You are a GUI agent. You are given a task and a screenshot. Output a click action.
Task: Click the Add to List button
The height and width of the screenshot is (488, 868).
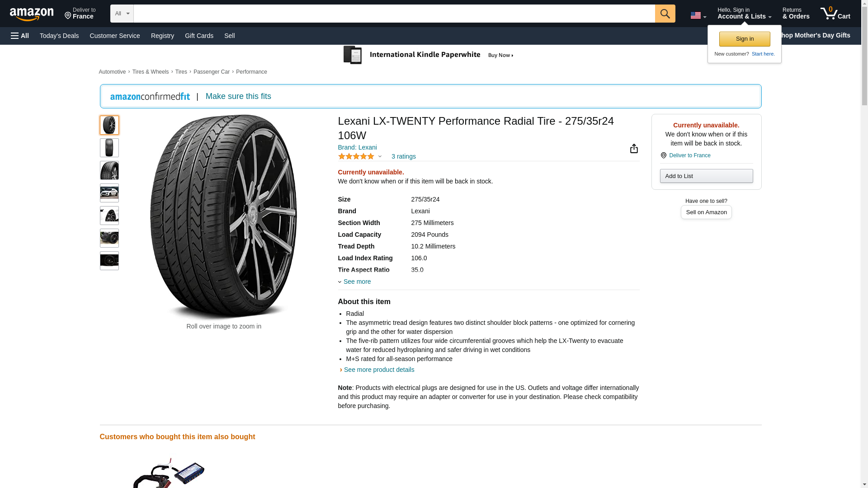pos(706,176)
